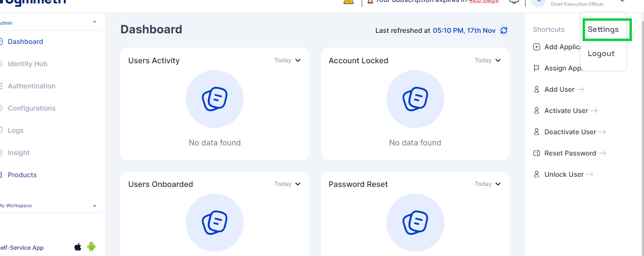Viewport: 644px width, 256px height.
Task: Click the Activate User shortcut link
Action: 566,111
